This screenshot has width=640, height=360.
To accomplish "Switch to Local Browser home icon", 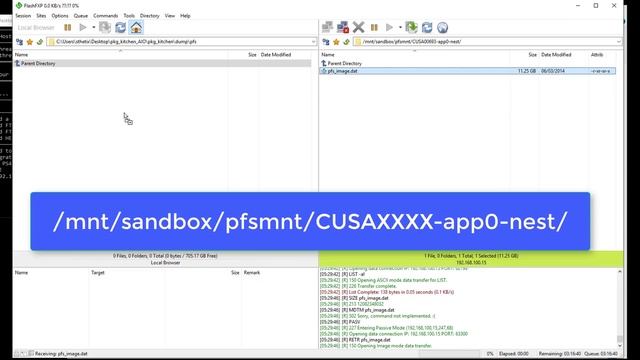I will pos(136,27).
